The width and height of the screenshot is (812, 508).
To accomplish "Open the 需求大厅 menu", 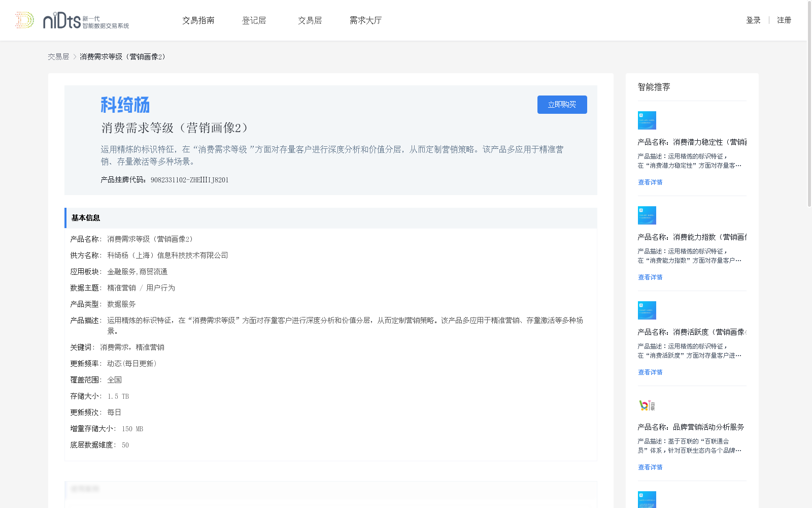I will coord(365,20).
